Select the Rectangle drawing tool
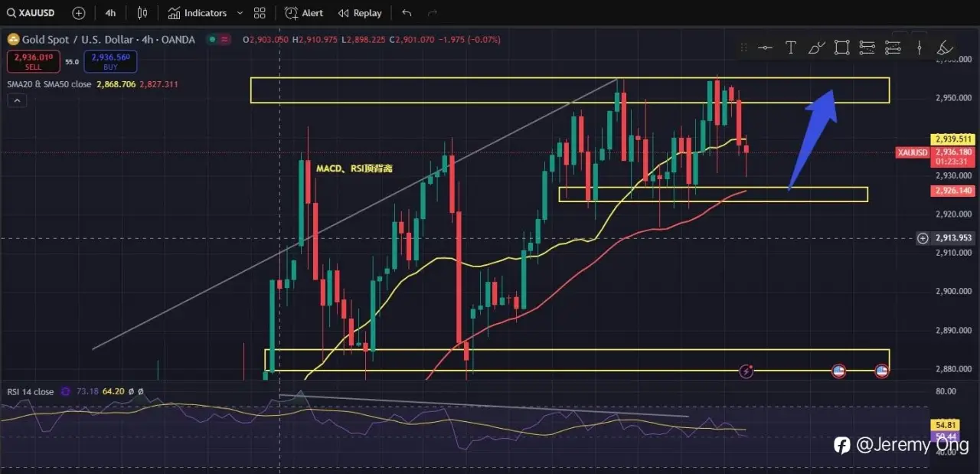The image size is (980, 474). pyautogui.click(x=841, y=47)
